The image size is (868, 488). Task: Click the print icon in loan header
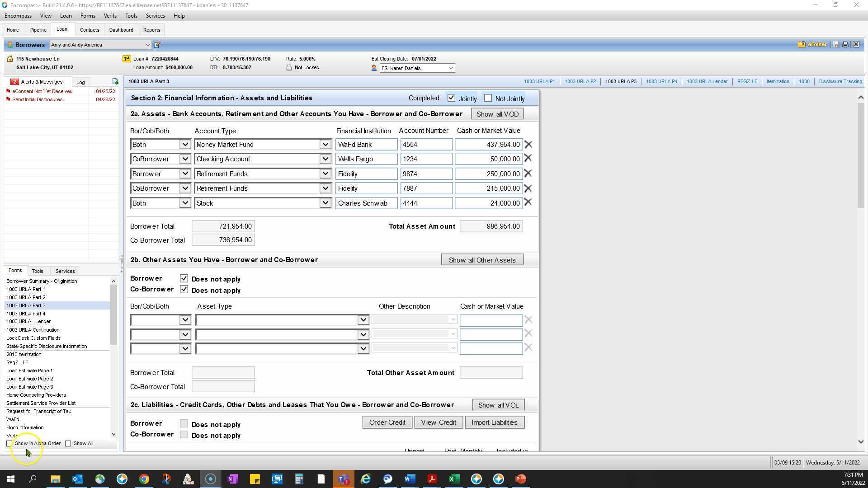point(845,44)
